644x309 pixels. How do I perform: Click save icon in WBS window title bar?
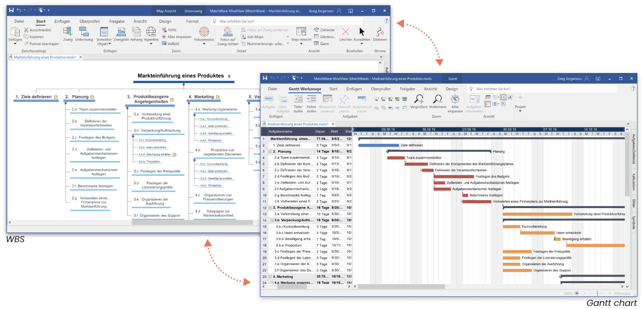coord(11,10)
